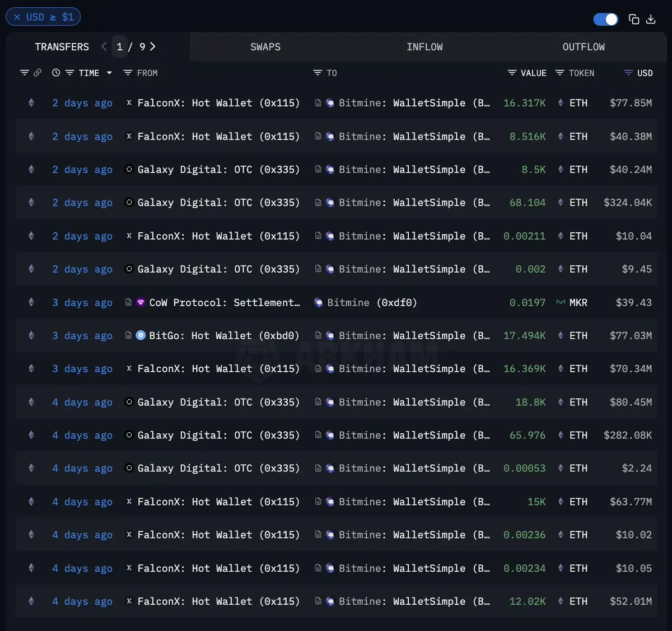Viewport: 672px width, 631px height.
Task: Open chain filter icon in header row
Action: 25,73
